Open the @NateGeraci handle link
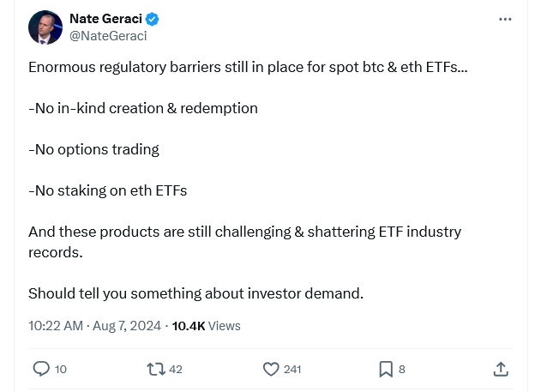The image size is (541, 392). (108, 36)
